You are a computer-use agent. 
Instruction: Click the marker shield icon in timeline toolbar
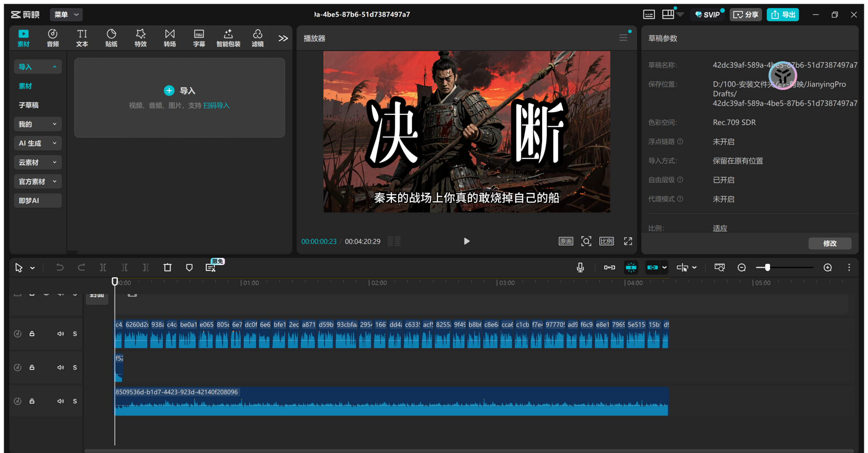pyautogui.click(x=189, y=267)
